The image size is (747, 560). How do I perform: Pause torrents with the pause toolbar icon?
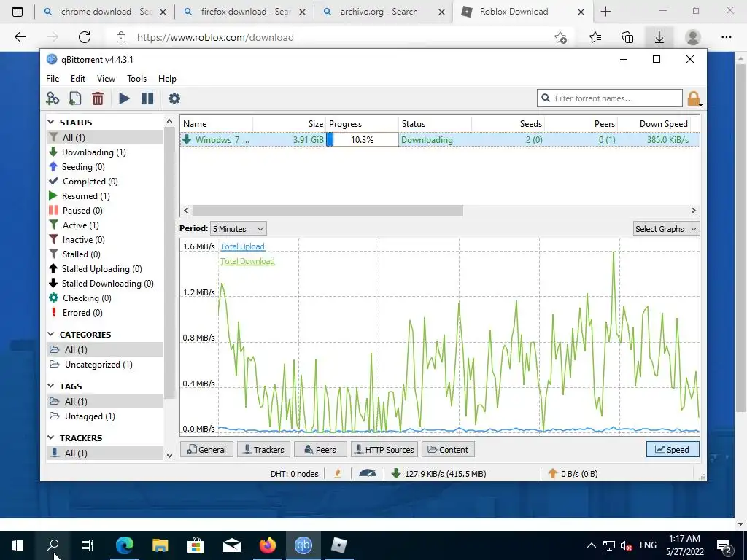pyautogui.click(x=147, y=98)
